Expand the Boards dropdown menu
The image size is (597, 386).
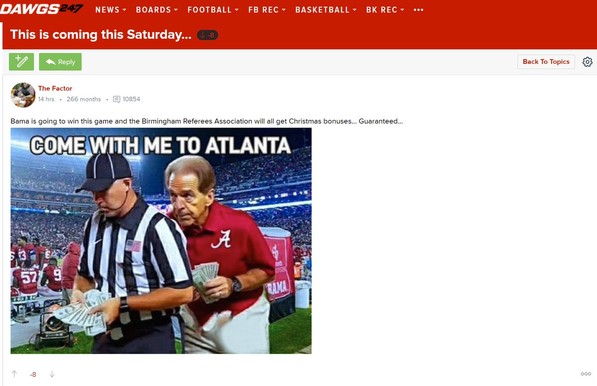(156, 10)
